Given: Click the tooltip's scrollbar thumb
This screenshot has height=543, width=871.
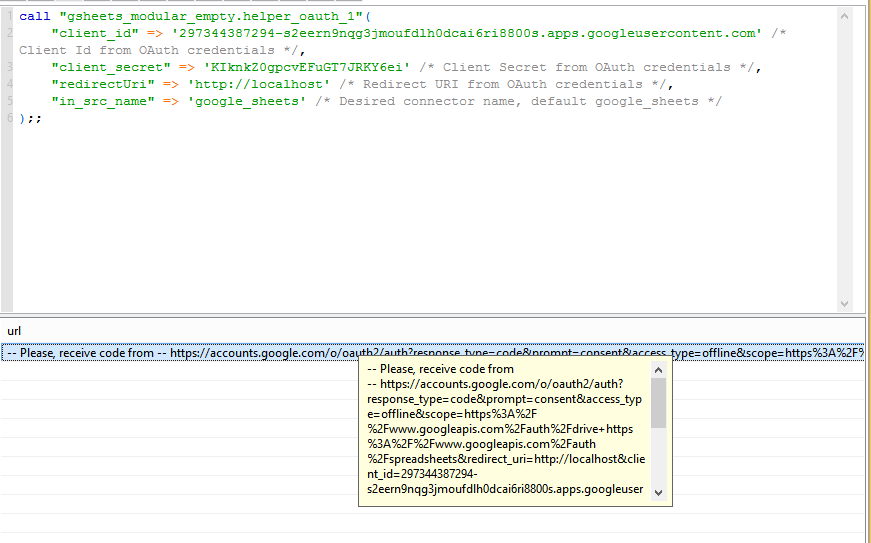Looking at the screenshot, I should (658, 404).
